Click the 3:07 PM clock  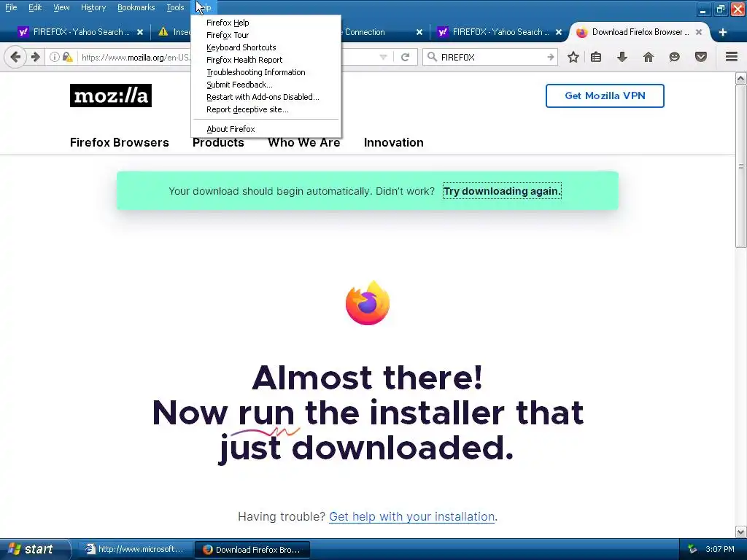[x=719, y=549]
